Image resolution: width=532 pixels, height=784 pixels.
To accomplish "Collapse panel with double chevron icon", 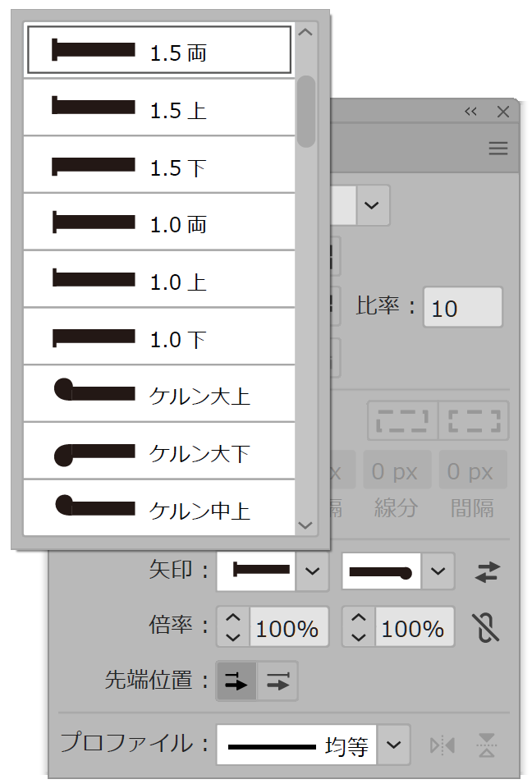I will pyautogui.click(x=470, y=112).
